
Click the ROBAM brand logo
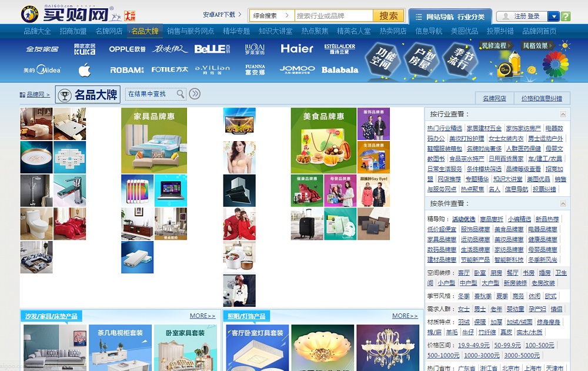(x=127, y=70)
